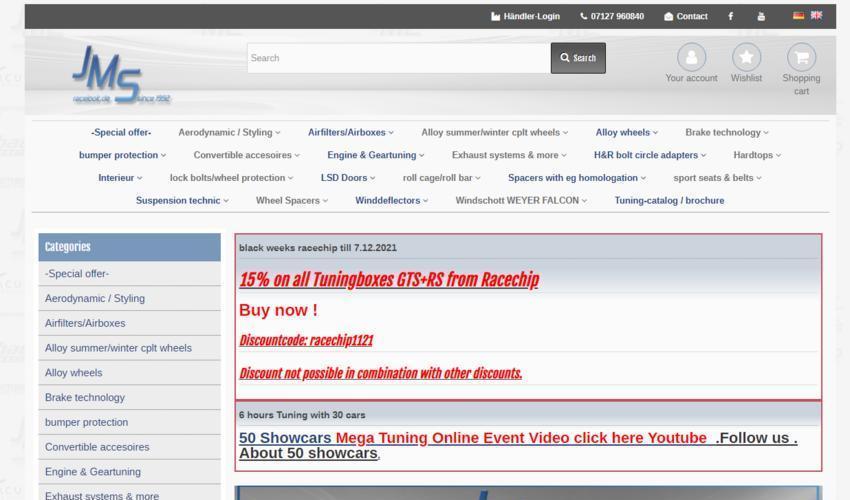Open roll cage/roll bar menu
This screenshot has width=850, height=500.
pos(442,178)
